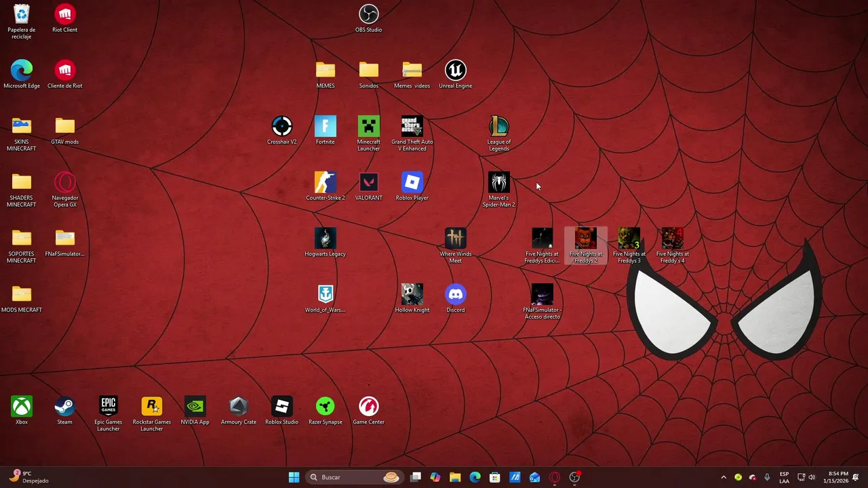Select SKINS MINECRAFT folder
This screenshot has width=868, height=488.
pos(22,134)
